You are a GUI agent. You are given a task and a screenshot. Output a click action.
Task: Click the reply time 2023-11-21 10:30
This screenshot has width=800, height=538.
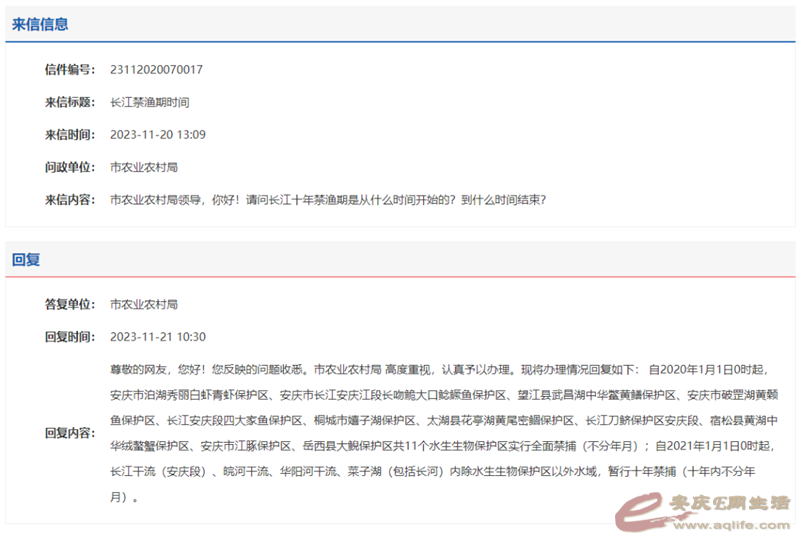coord(158,337)
